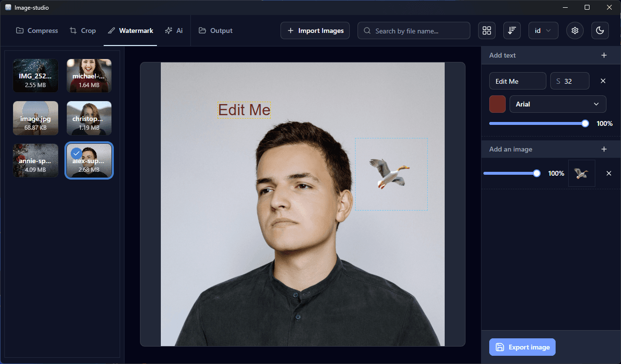621x364 pixels.
Task: Open the dark red text color swatch
Action: point(497,104)
